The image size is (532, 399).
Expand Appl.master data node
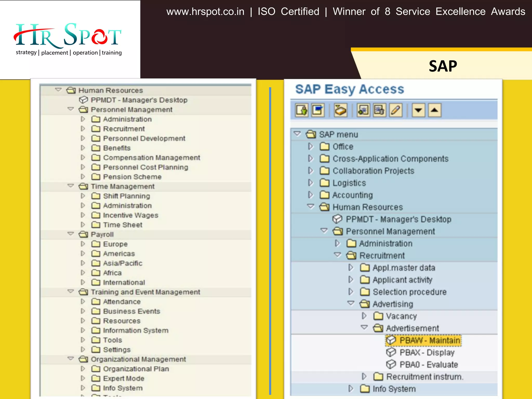tap(351, 268)
